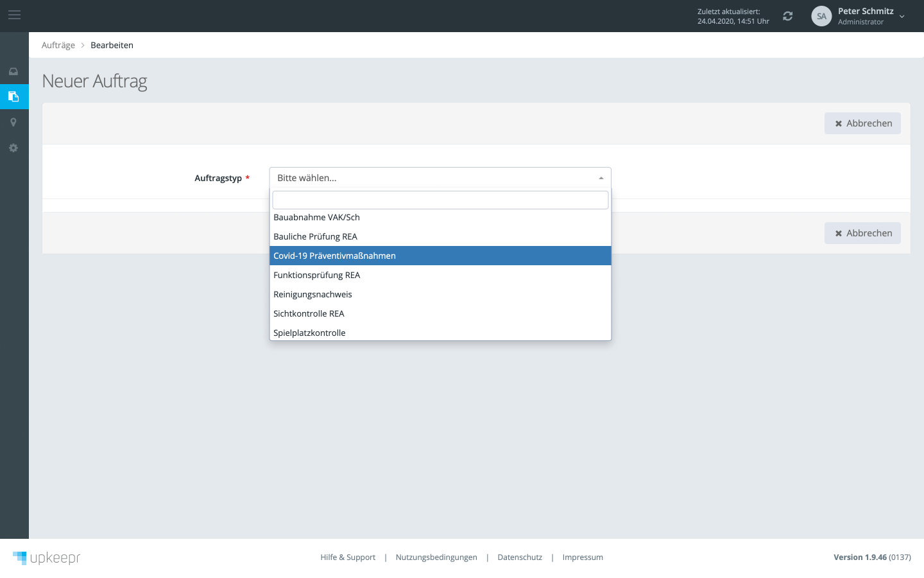Select Funktionsprüfung REA from dropdown

click(x=316, y=276)
